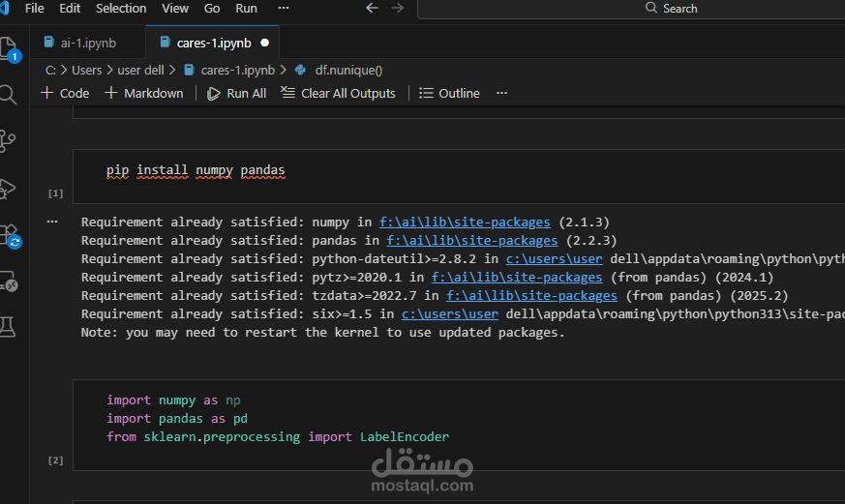
Task: Open the Run and Debug view
Action: 8,188
